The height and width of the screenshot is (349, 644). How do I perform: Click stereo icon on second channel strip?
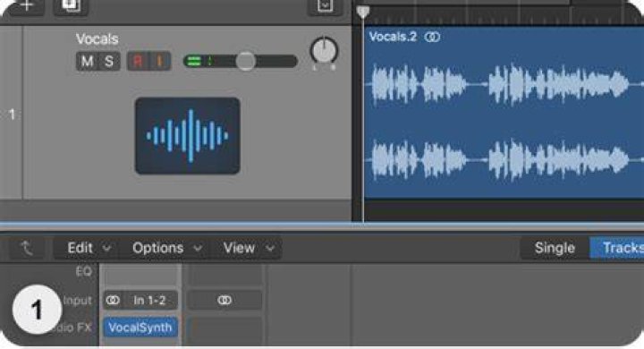[x=225, y=301]
